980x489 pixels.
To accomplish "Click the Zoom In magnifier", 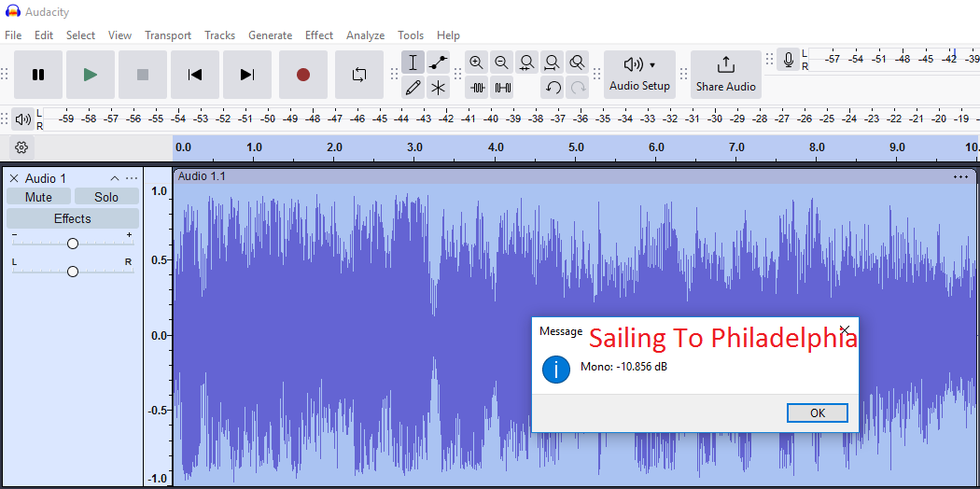I will pyautogui.click(x=476, y=63).
